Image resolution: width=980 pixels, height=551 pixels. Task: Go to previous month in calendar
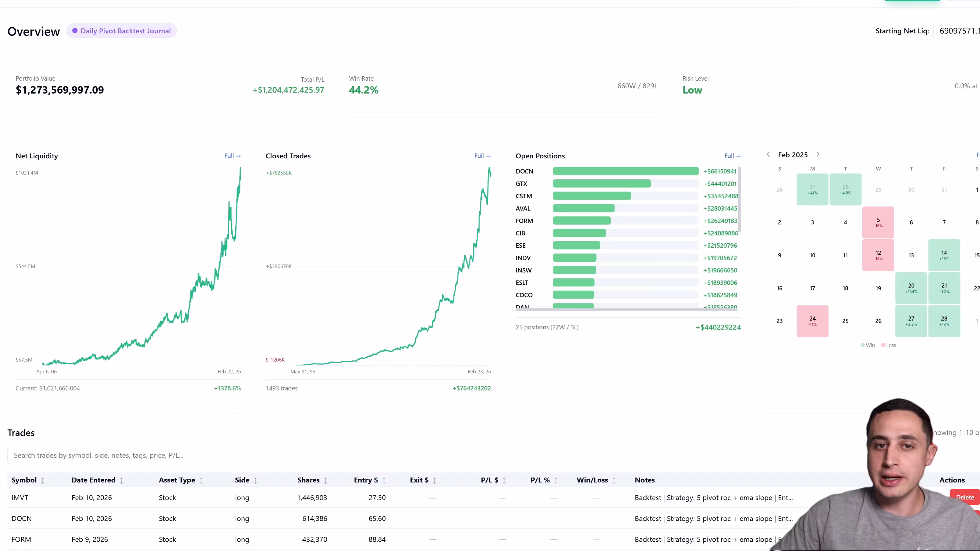[x=768, y=154]
